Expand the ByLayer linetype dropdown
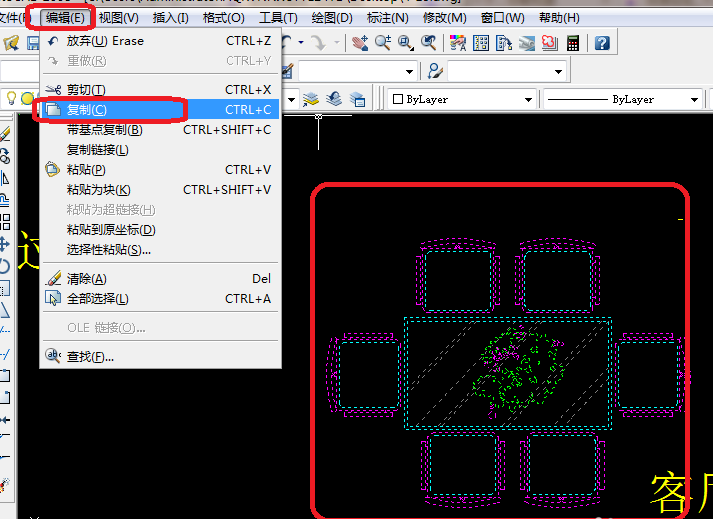 (693, 100)
